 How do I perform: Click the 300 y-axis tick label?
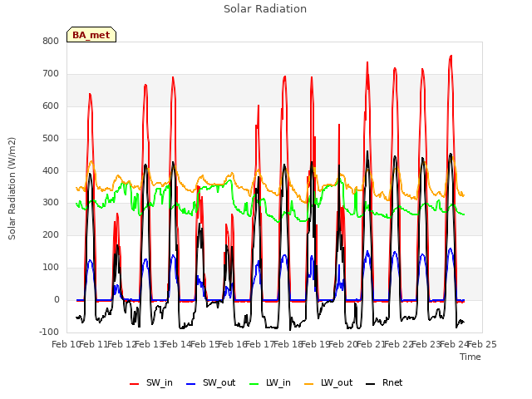[51, 203]
